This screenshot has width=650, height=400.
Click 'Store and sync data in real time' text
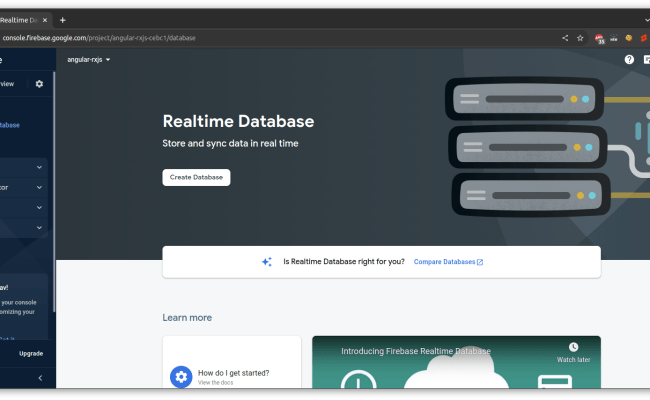pyautogui.click(x=230, y=143)
